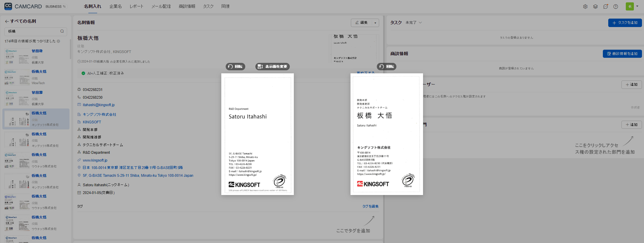Image resolution: width=644 pixels, height=243 pixels.
Task: Click the small icon after 174項目の情報が見つかりました
Action: pos(58,41)
